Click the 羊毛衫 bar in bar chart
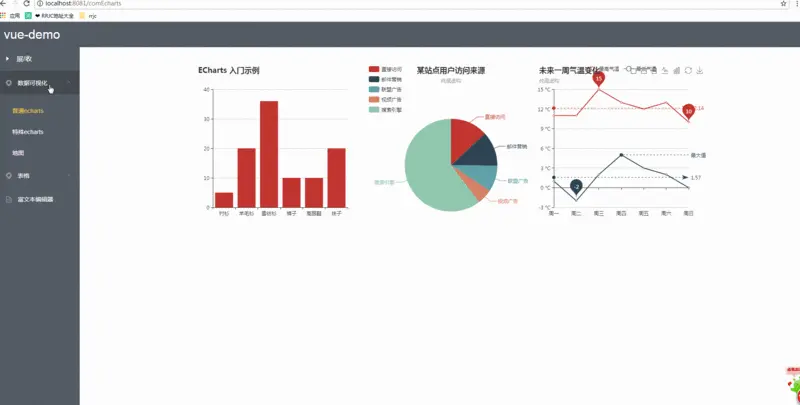The width and height of the screenshot is (800, 405). click(x=246, y=178)
